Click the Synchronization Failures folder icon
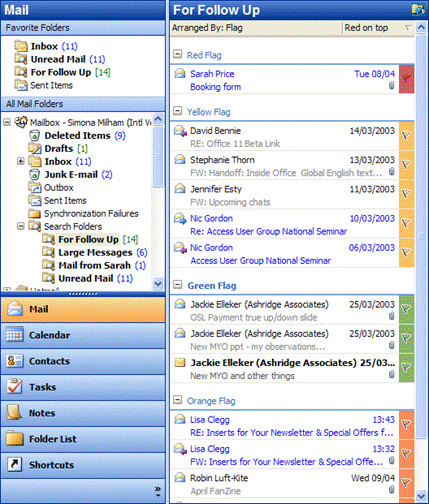 point(35,213)
